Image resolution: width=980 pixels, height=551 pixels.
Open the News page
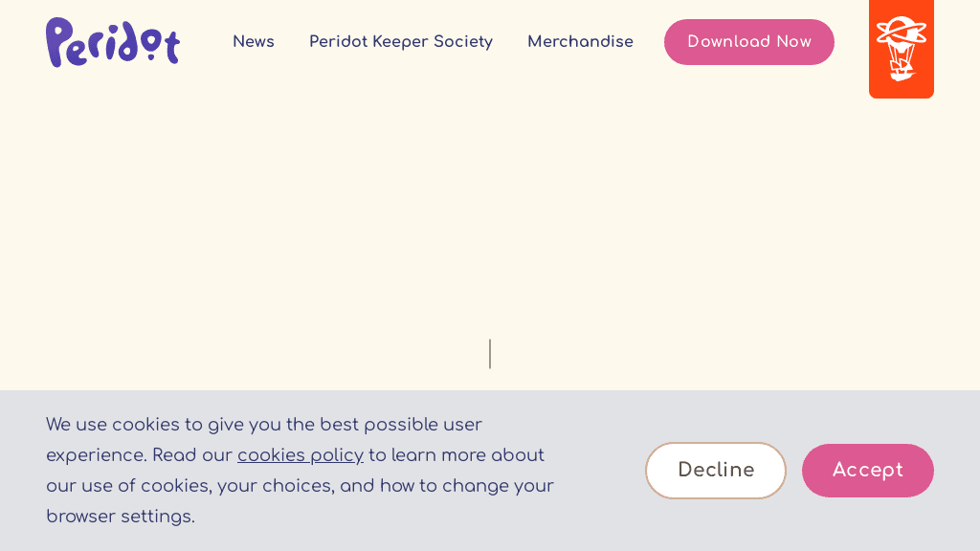click(254, 42)
